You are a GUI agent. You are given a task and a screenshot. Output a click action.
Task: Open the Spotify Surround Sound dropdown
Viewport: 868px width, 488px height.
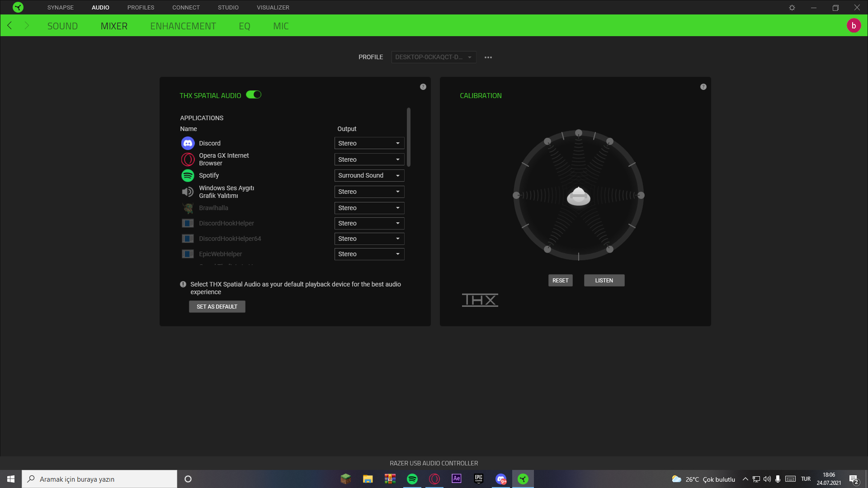(x=369, y=175)
